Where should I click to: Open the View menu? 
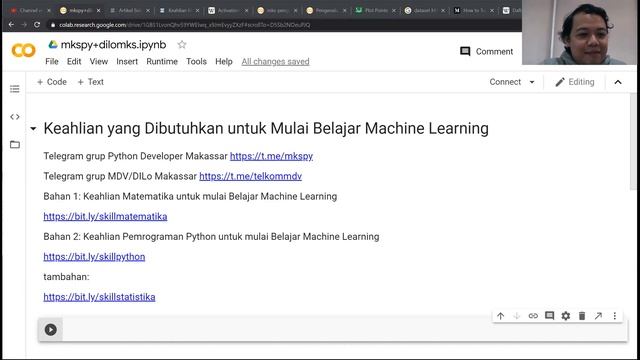(99, 62)
